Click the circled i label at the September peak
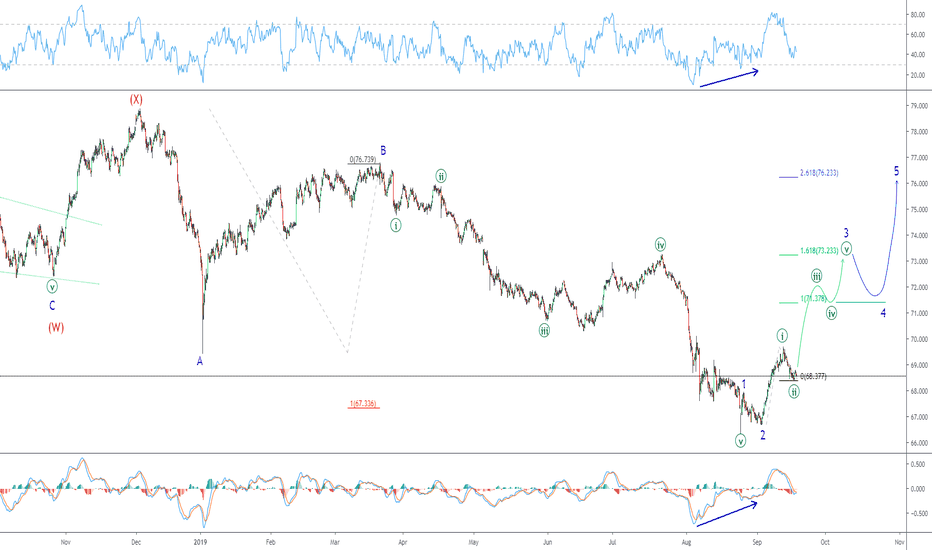The image size is (932, 550). click(x=782, y=335)
